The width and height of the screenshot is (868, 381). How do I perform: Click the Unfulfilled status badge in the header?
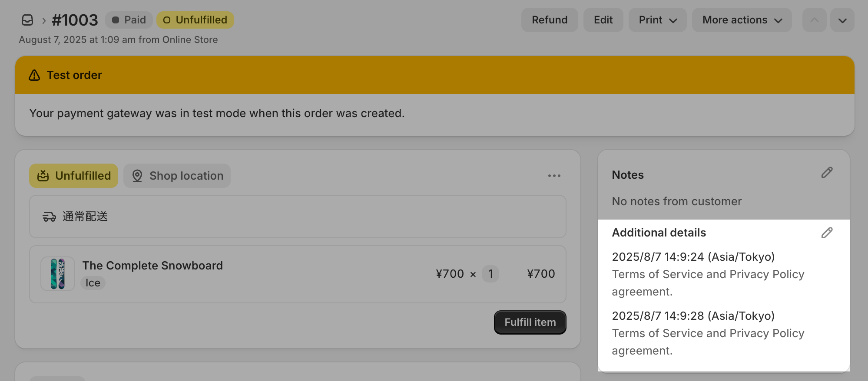point(195,20)
